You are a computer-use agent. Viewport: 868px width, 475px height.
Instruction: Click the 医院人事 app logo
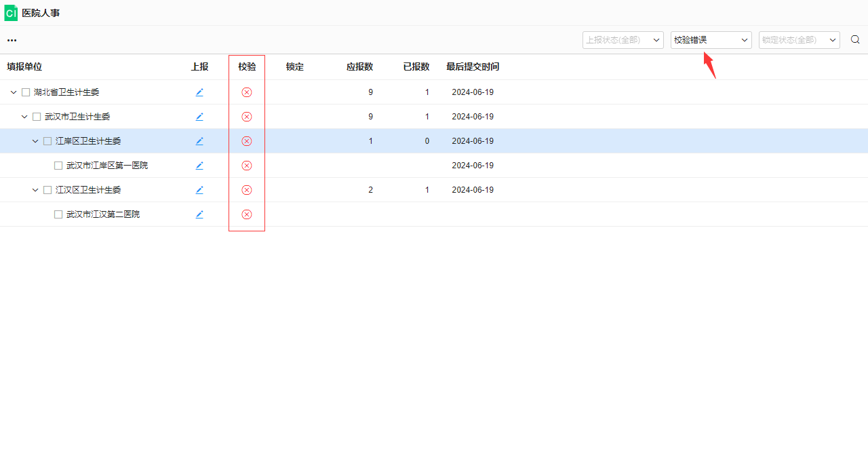click(x=11, y=13)
